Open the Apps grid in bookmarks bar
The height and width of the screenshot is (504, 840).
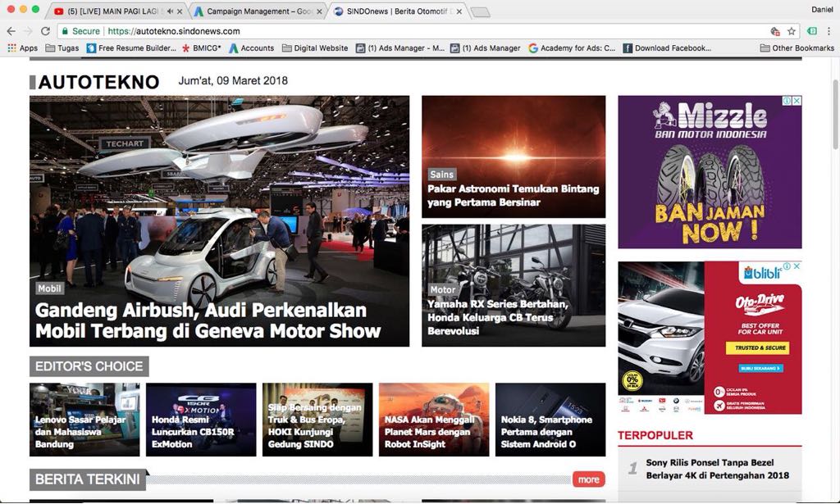coord(22,48)
